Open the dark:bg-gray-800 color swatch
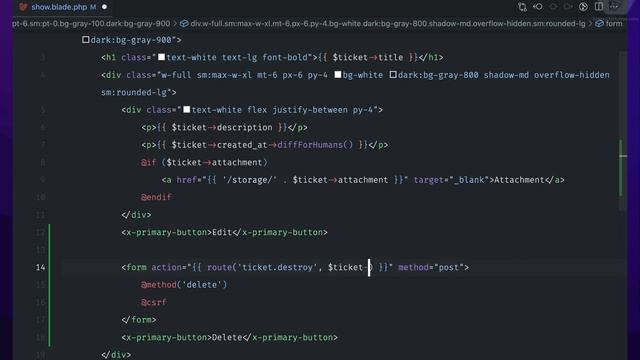 coord(393,75)
